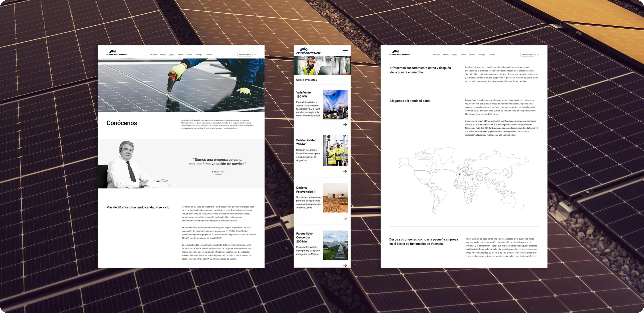Image resolution: width=644 pixels, height=313 pixels.
Task: Click the 'Solución integral de Power Electronics' description
Action: [308, 155]
